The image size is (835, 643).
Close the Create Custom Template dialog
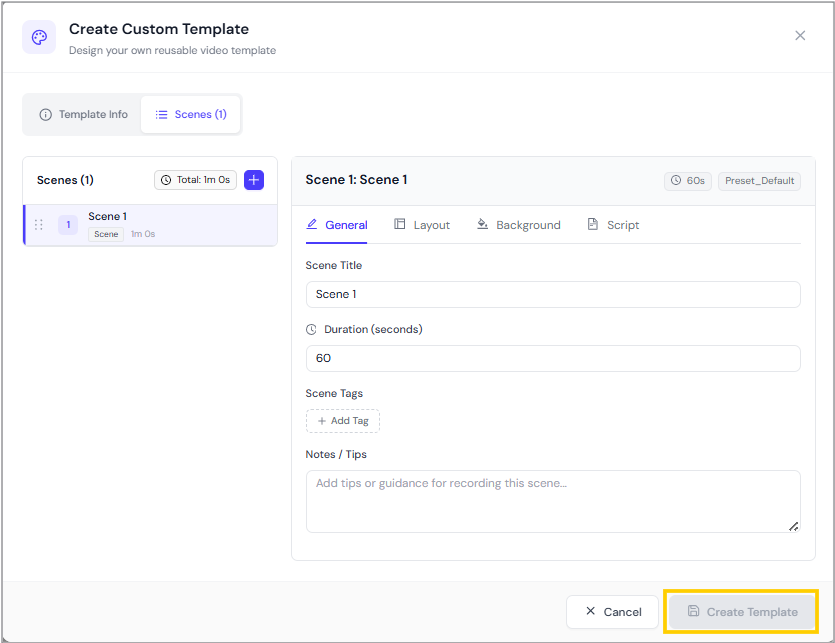click(x=800, y=36)
